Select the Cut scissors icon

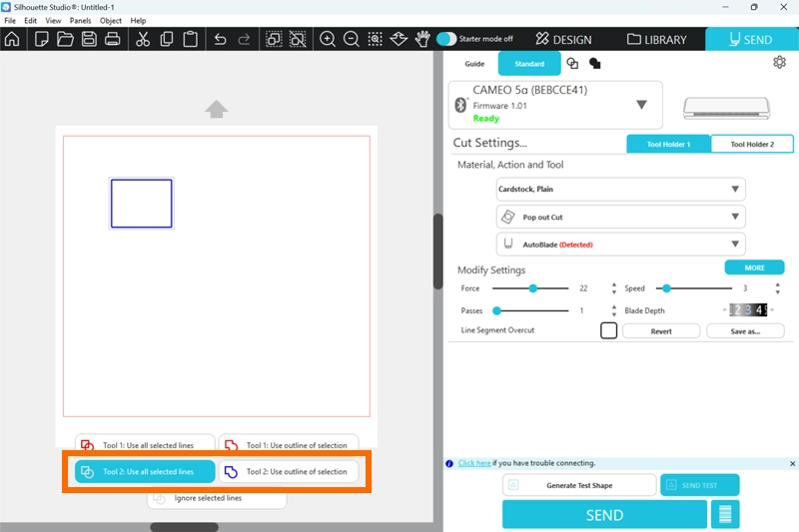pyautogui.click(x=142, y=40)
